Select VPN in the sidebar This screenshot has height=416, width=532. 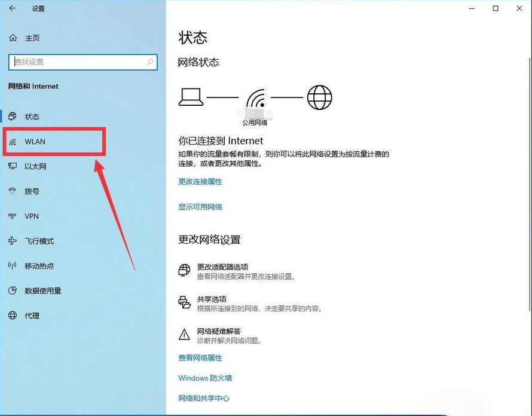click(x=32, y=216)
